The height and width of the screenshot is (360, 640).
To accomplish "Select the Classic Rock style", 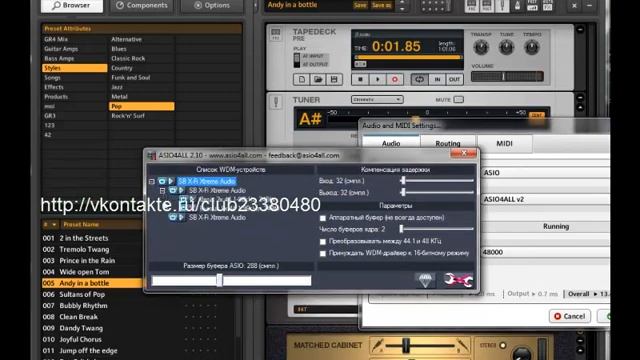I will tap(128, 58).
